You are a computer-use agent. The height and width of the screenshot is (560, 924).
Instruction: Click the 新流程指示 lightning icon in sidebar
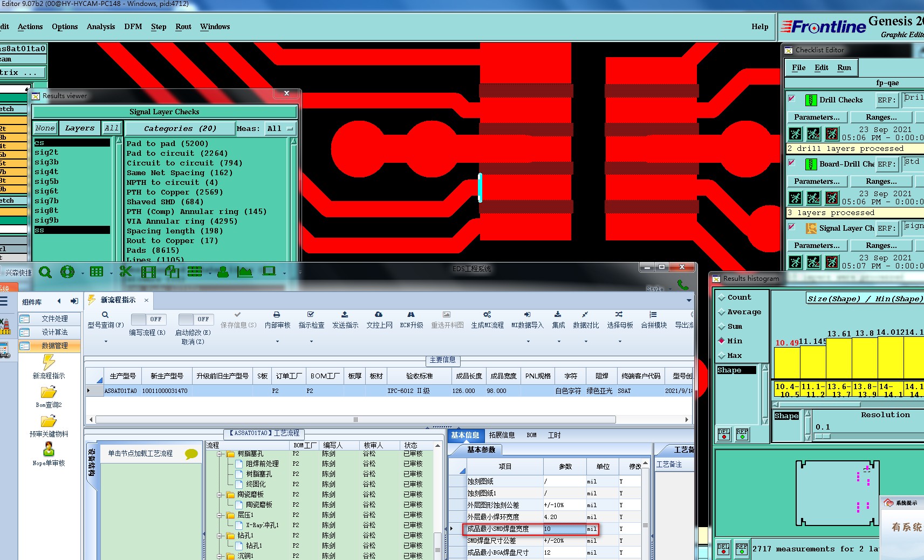[x=49, y=362]
